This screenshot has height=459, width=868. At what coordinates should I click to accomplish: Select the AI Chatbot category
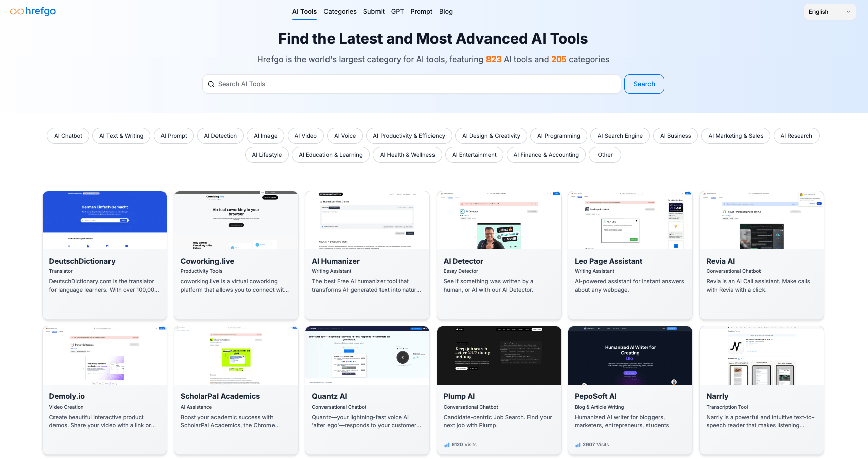(x=68, y=136)
